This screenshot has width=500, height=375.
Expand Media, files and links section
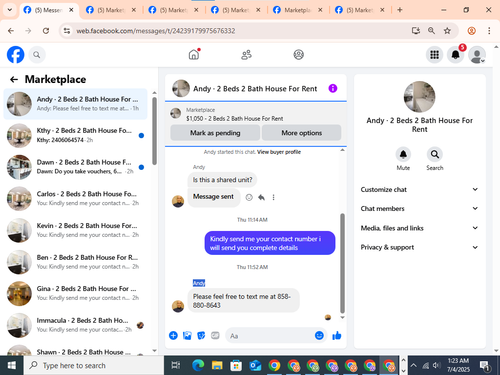click(419, 228)
